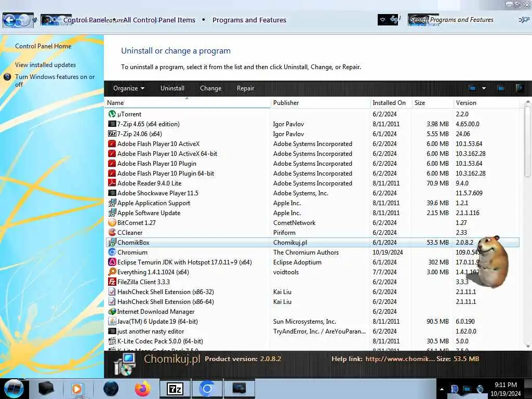
Task: Sort by the Size column header
Action: (432, 102)
